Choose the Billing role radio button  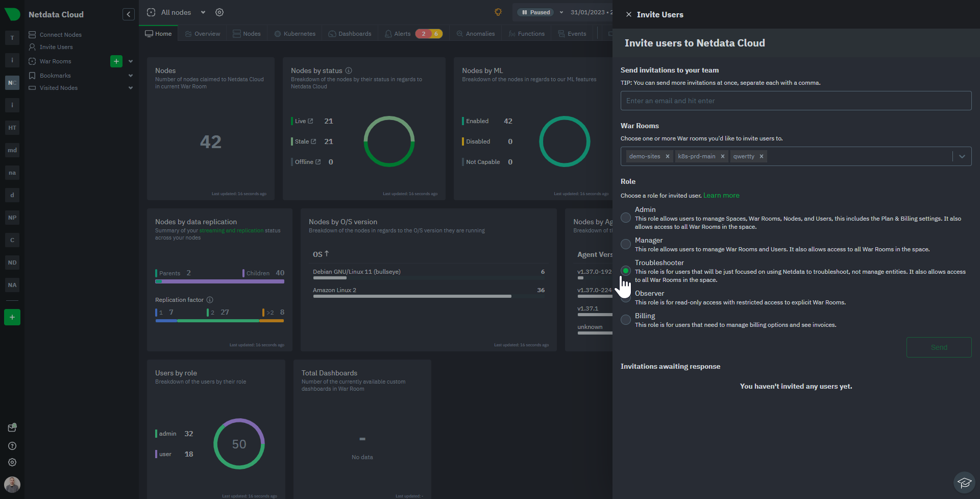[x=626, y=320]
